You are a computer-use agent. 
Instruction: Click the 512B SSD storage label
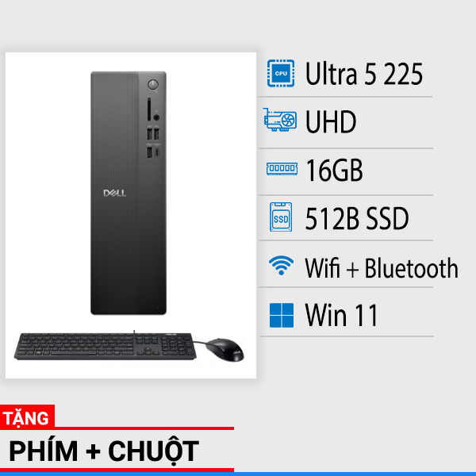point(357,218)
